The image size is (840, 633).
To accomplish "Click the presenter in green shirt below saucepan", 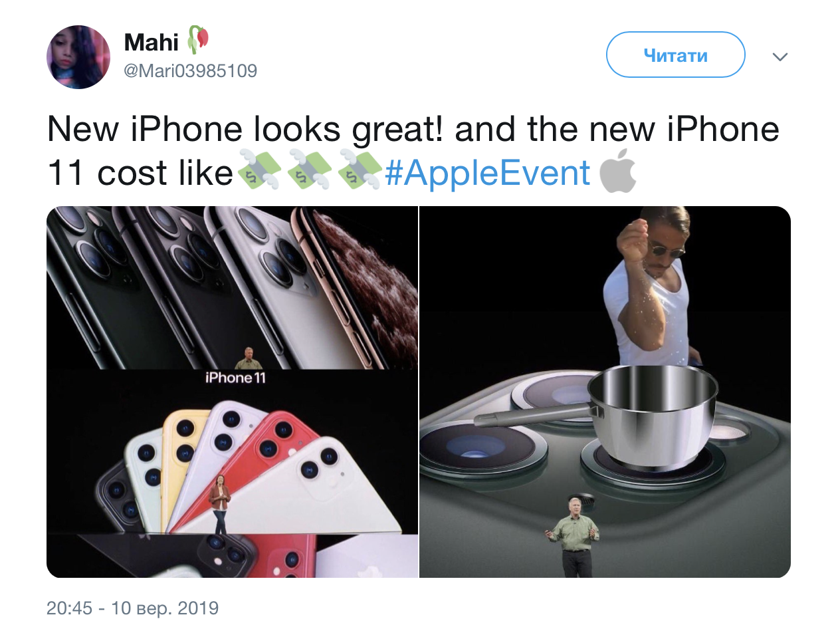I will [573, 537].
